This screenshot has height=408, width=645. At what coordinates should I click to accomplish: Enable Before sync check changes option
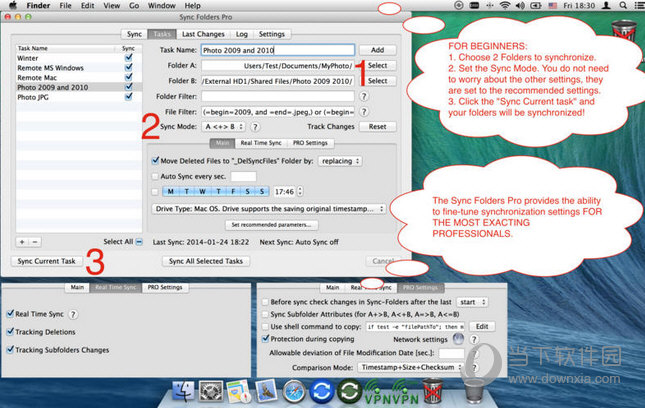click(x=265, y=302)
